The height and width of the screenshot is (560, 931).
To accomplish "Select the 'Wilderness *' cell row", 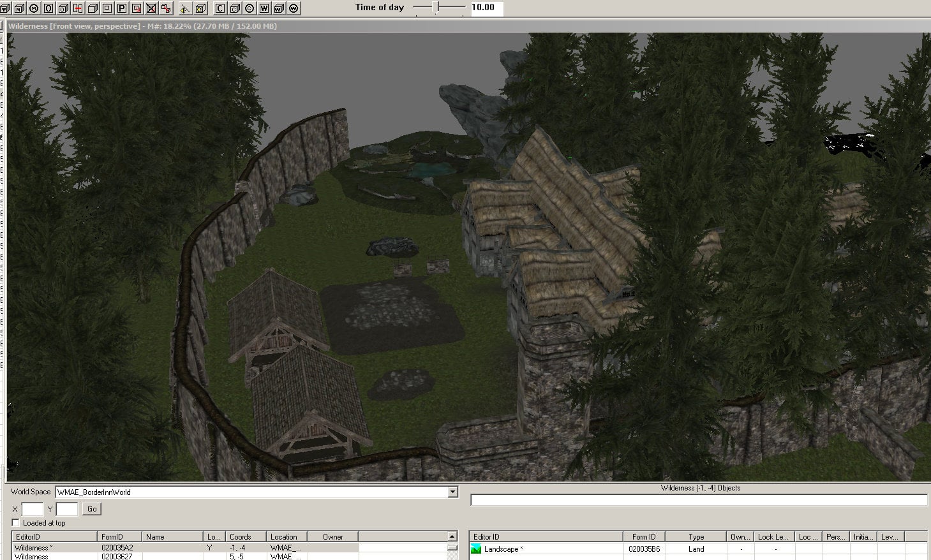I will click(185, 548).
